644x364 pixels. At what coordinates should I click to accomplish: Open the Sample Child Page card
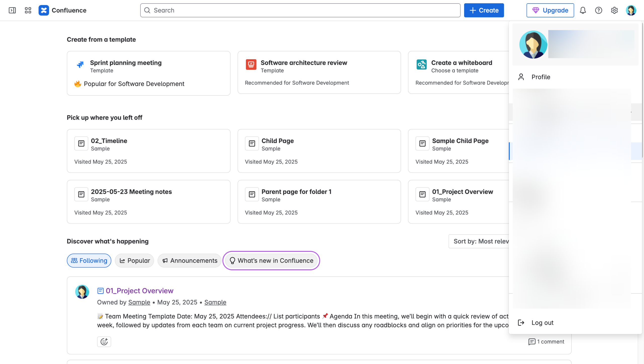pyautogui.click(x=459, y=151)
